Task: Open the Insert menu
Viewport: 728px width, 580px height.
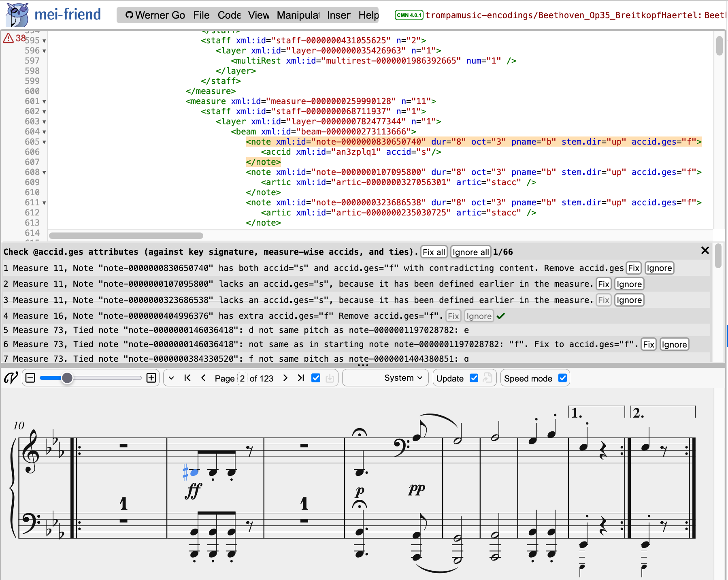Action: (x=338, y=15)
